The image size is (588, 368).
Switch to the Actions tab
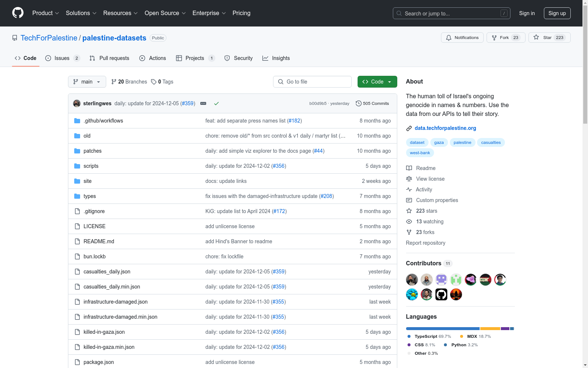(153, 58)
